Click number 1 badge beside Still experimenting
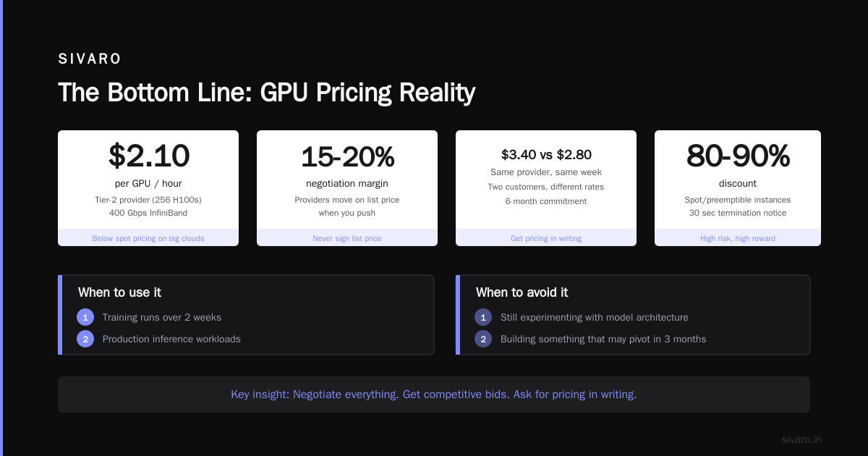 pyautogui.click(x=483, y=317)
